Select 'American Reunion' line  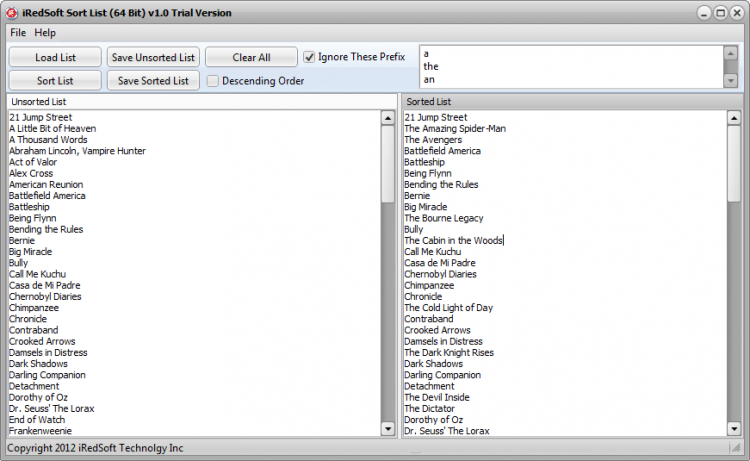(46, 185)
